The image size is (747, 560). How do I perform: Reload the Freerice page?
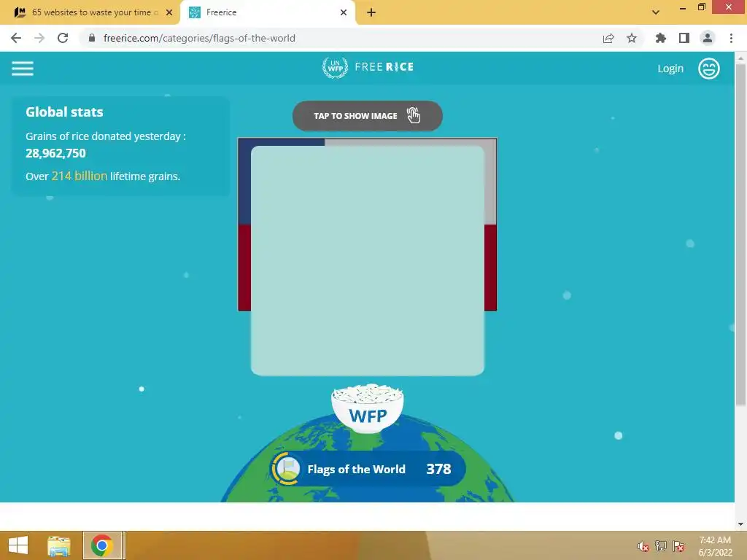click(x=63, y=38)
